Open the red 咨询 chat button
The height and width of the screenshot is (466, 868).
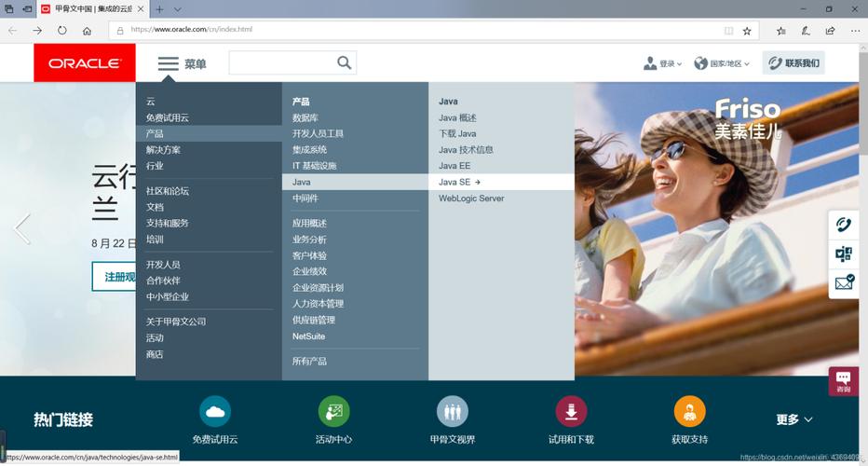point(844,381)
